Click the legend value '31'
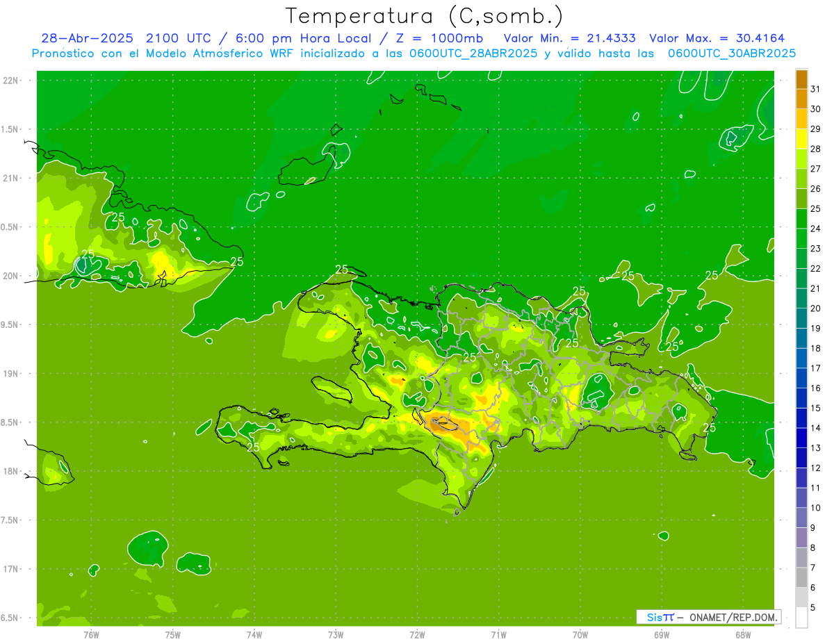This screenshot has height=644, width=834. point(816,89)
